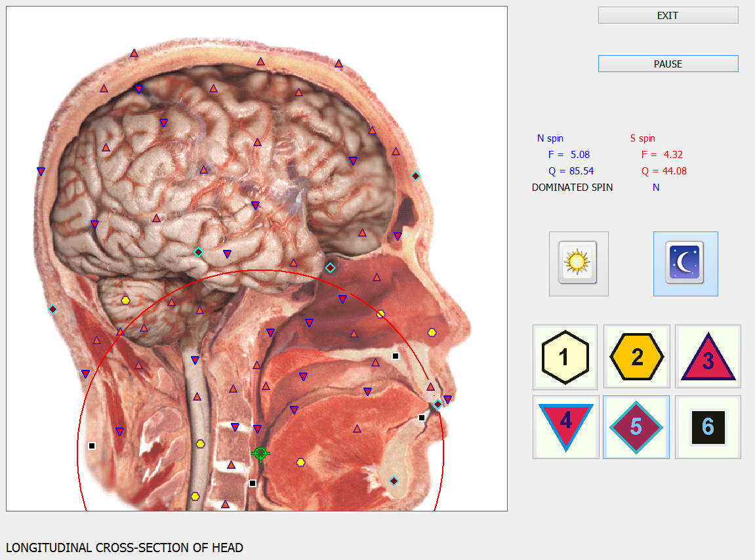Click the black square near the lips
755x560 pixels.
tap(422, 418)
